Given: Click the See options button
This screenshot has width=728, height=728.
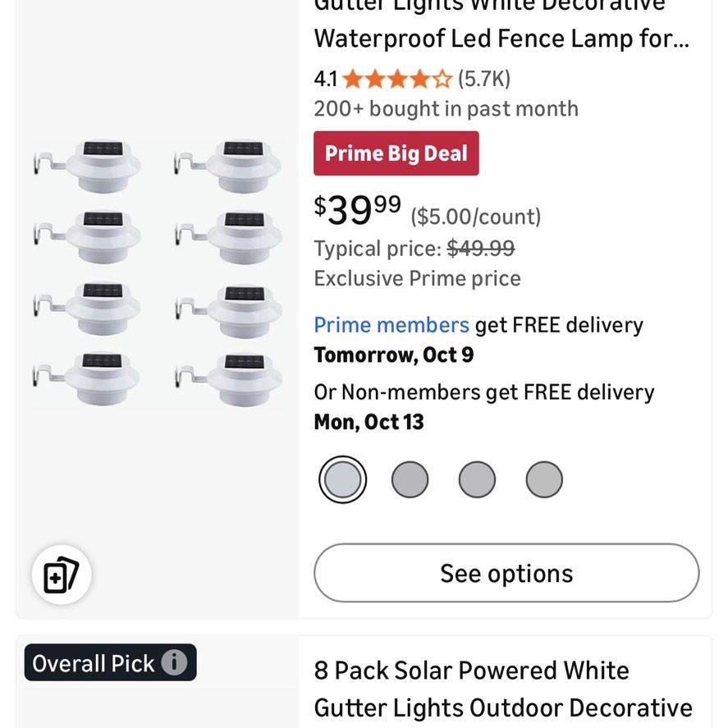Looking at the screenshot, I should click(x=506, y=573).
